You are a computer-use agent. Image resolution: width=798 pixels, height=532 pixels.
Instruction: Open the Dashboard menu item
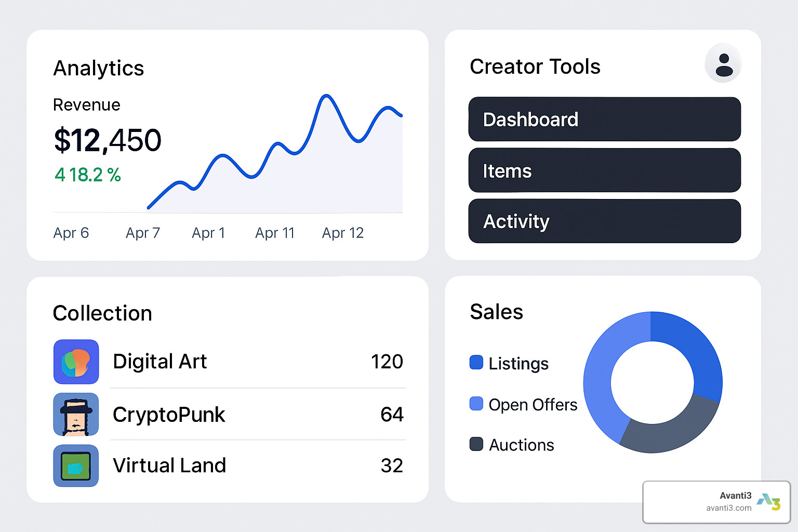(x=604, y=119)
